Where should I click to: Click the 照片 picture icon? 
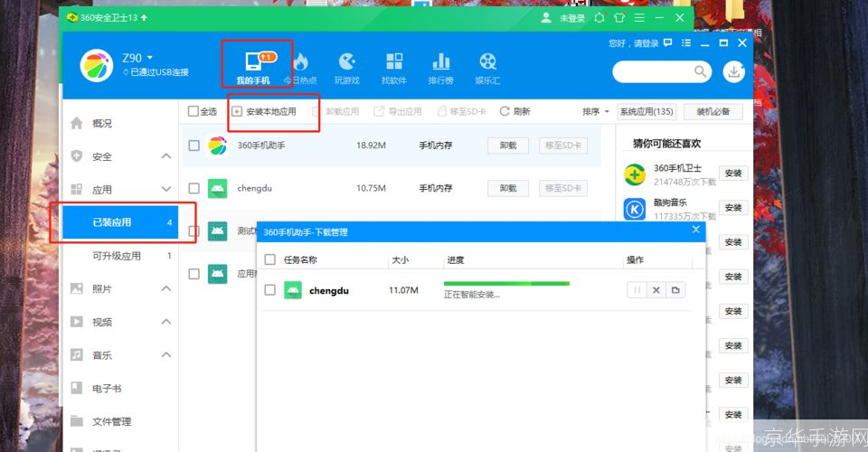pos(77,288)
